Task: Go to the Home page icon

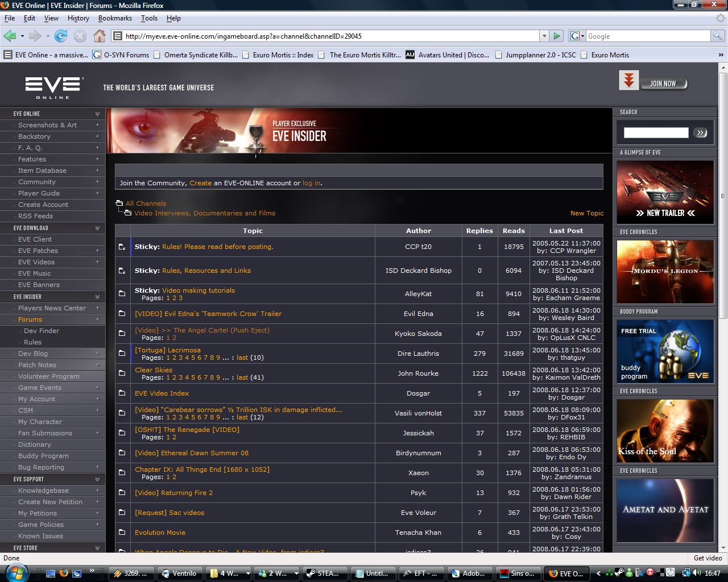Action: 100,36
